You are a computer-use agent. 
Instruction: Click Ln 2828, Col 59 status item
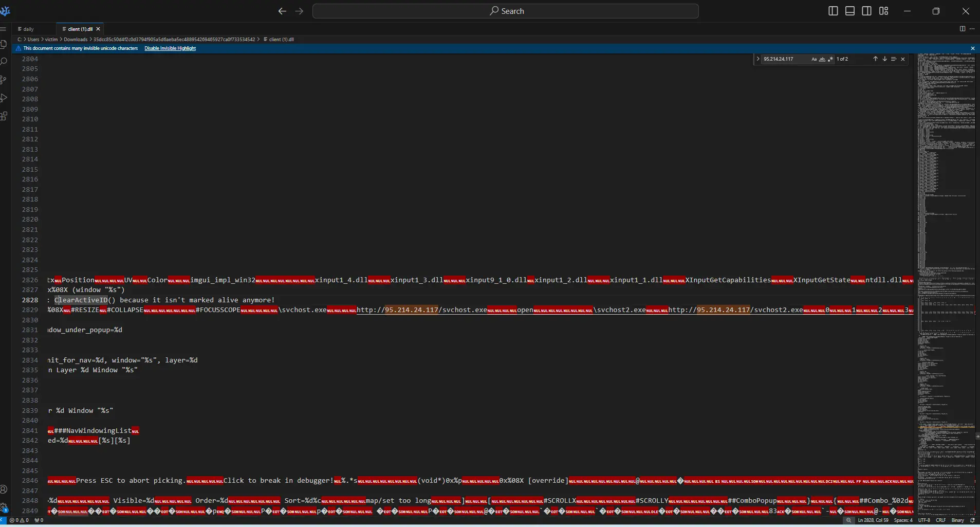pos(873,520)
